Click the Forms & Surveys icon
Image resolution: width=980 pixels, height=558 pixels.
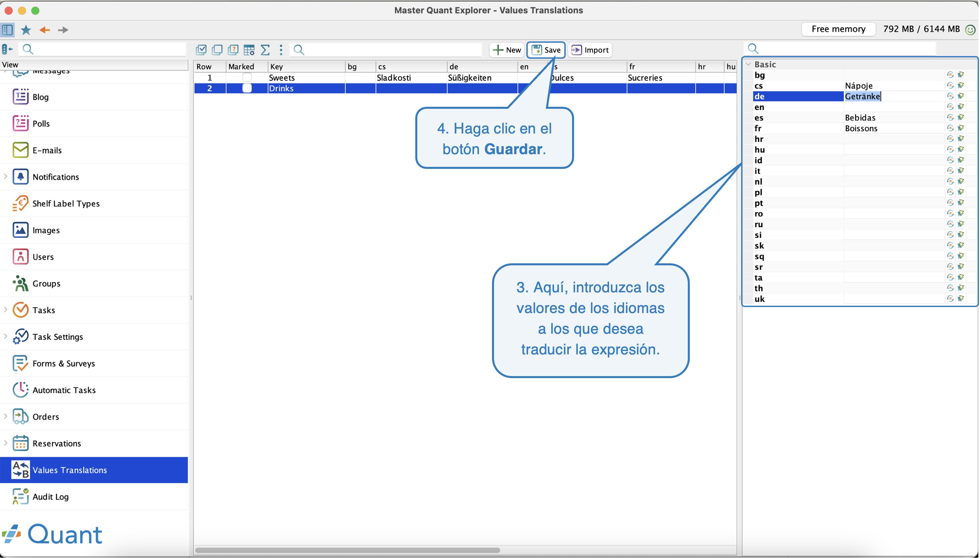(20, 363)
